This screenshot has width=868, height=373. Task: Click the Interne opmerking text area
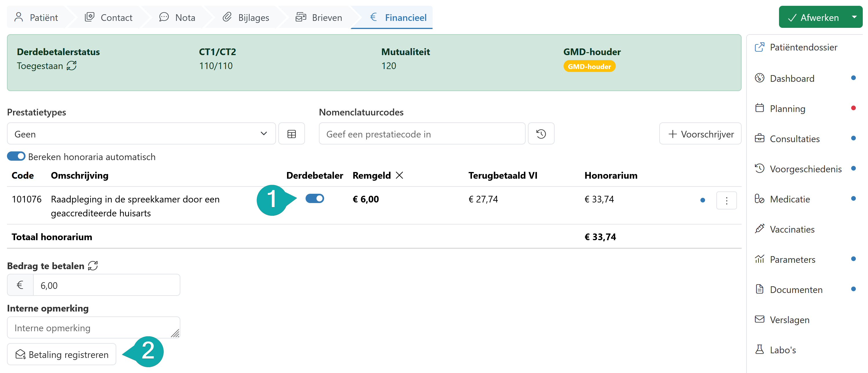93,327
